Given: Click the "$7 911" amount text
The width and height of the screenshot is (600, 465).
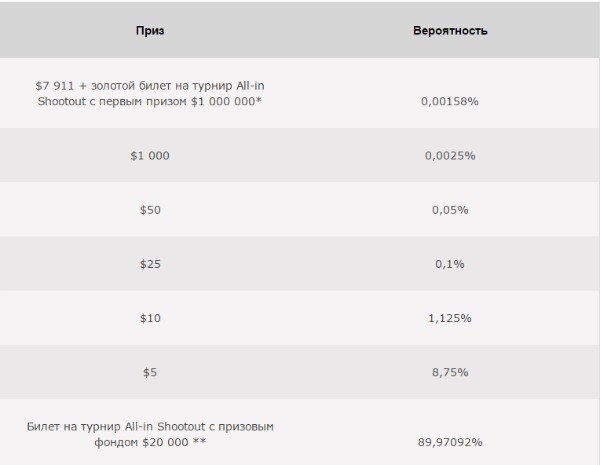Looking at the screenshot, I should point(54,86).
